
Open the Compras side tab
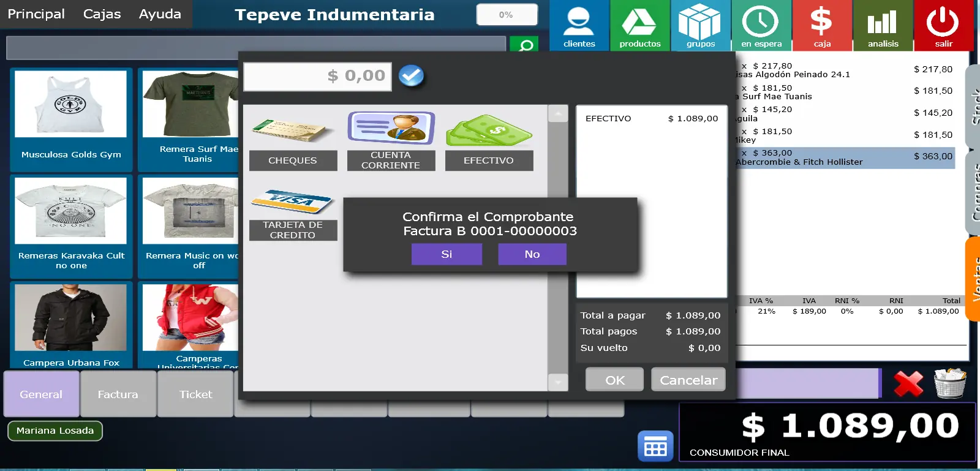[x=973, y=192]
